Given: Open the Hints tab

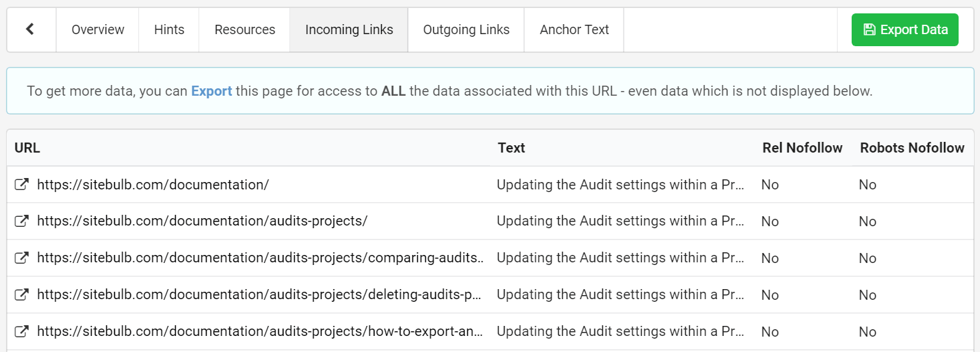Looking at the screenshot, I should point(169,29).
